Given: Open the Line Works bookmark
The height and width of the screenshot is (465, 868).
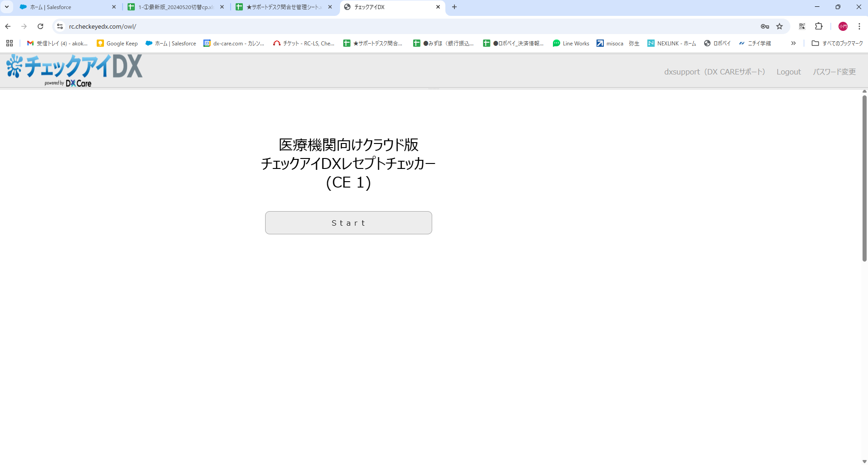Looking at the screenshot, I should point(571,44).
